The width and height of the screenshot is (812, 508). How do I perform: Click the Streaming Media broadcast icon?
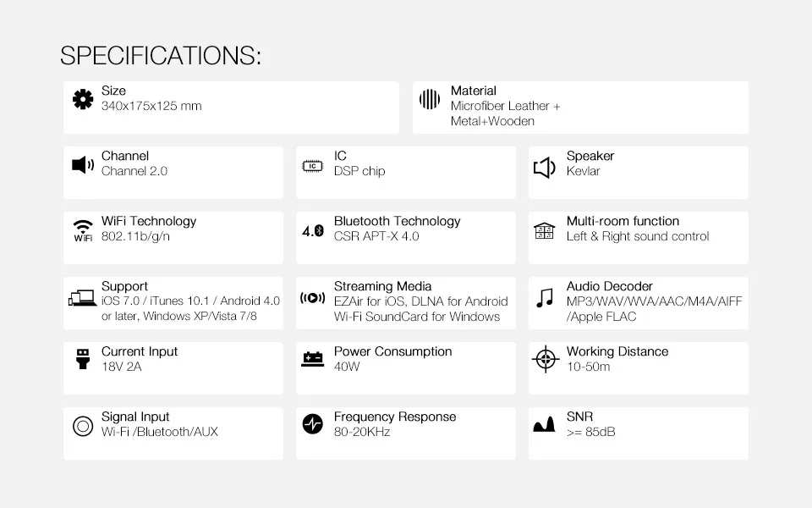tap(312, 297)
